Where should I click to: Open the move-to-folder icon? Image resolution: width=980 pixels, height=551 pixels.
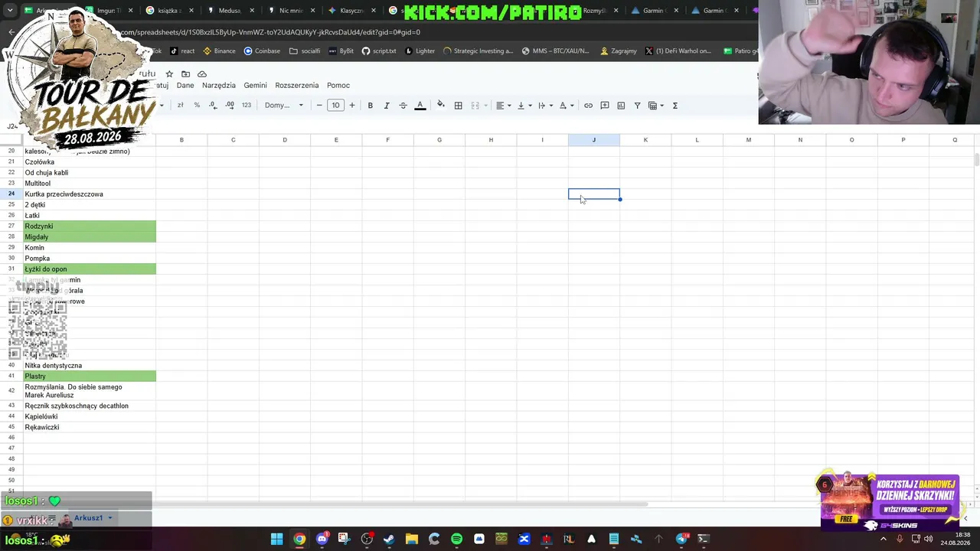185,74
